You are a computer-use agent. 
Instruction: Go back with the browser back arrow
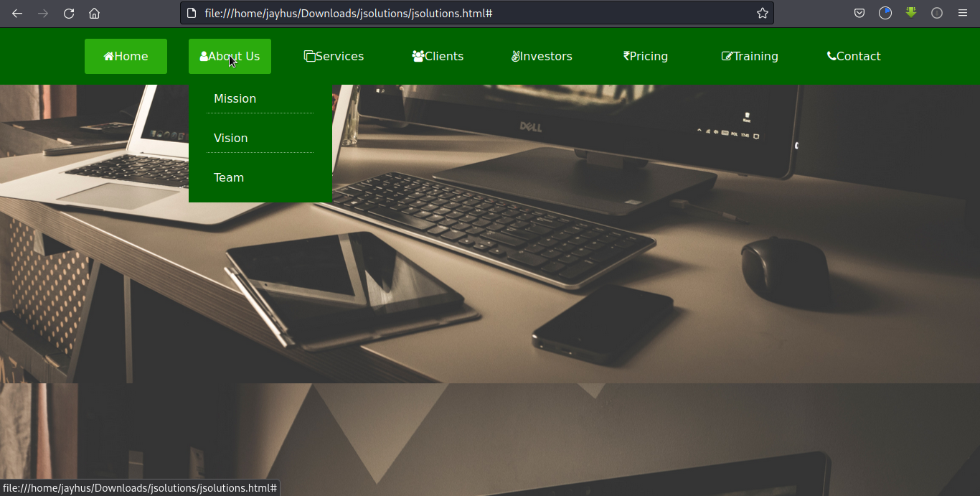click(x=17, y=14)
